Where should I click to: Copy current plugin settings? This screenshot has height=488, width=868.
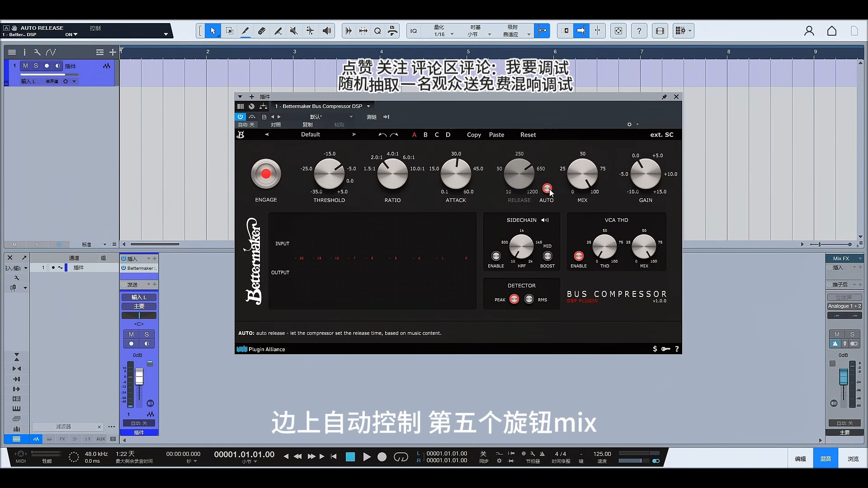point(474,135)
